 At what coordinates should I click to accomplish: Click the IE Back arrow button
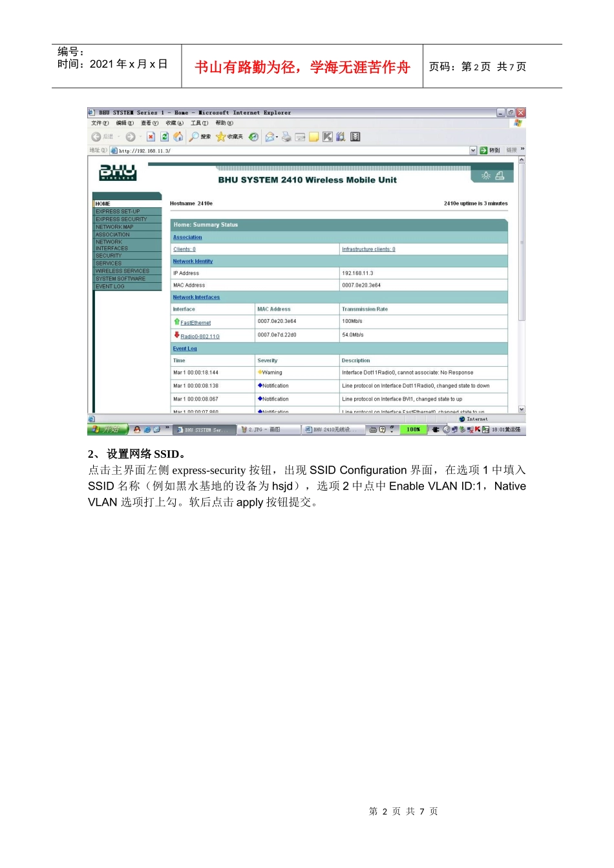click(x=96, y=137)
